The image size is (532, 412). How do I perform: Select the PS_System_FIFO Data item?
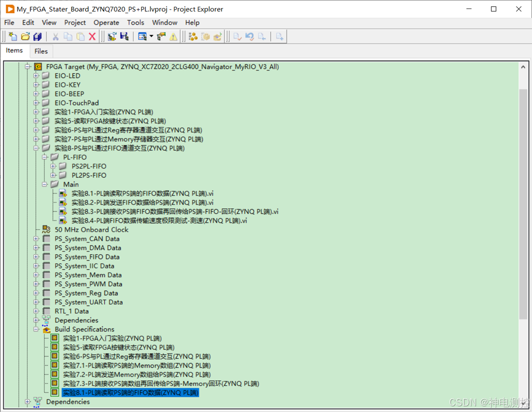[x=87, y=257]
